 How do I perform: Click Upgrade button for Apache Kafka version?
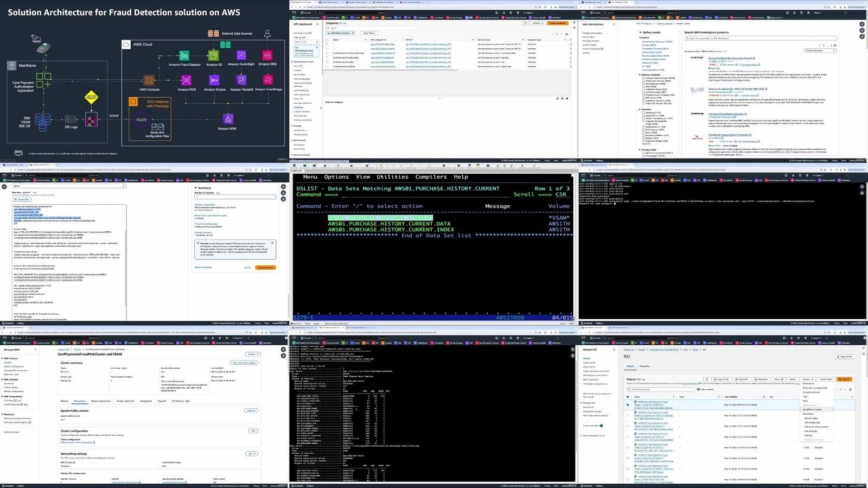click(251, 411)
